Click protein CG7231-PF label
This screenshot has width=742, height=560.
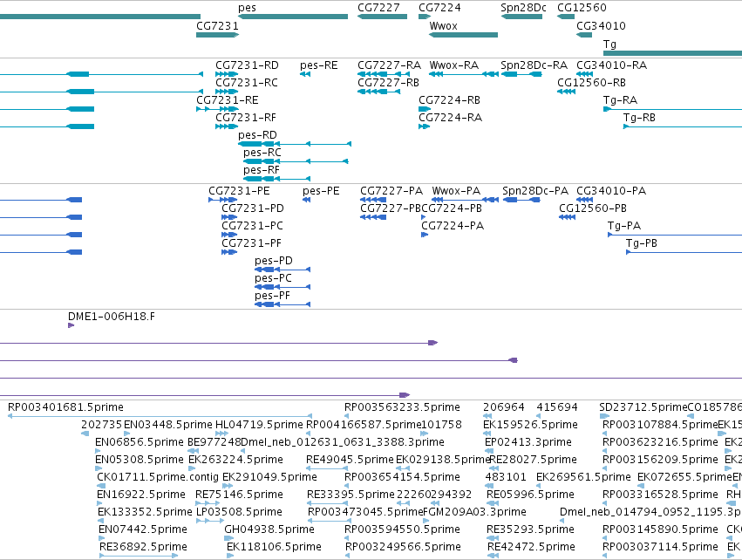pyautogui.click(x=251, y=243)
